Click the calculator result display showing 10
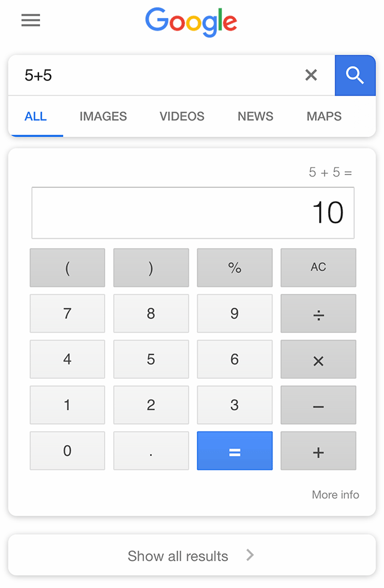Image resolution: width=384 pixels, height=588 pixels. coord(193,213)
